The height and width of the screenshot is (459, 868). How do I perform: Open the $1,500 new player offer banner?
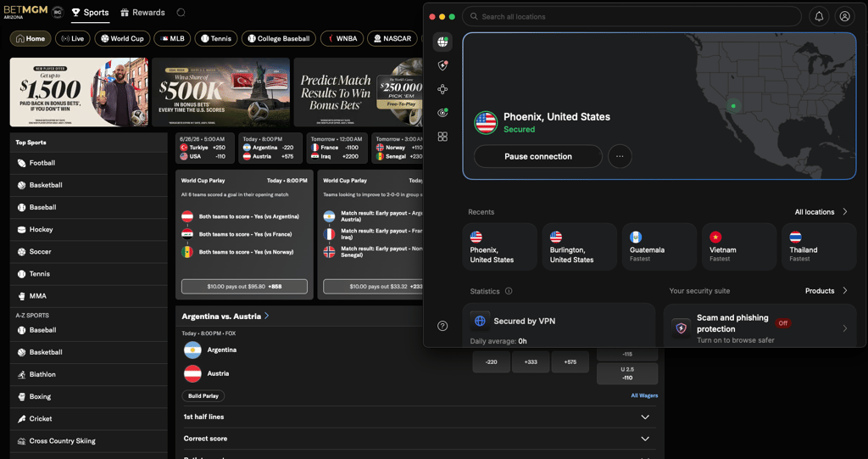coord(79,92)
